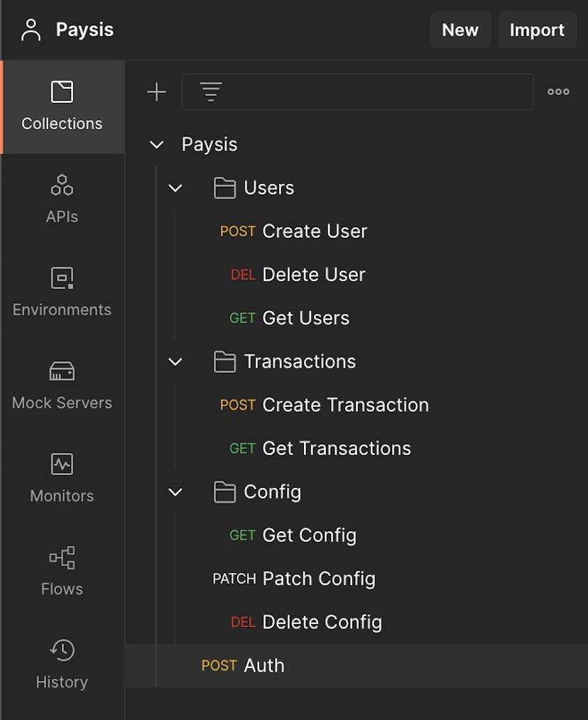
Task: Collapse the Users folder
Action: [x=175, y=188]
